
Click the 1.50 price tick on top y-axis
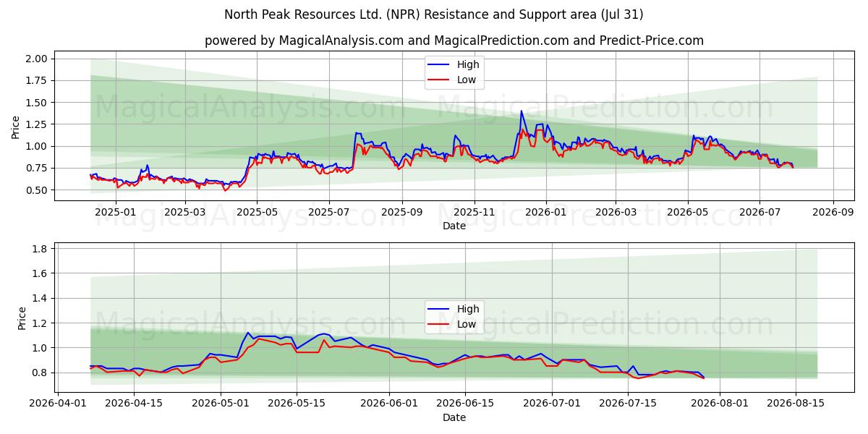[37, 103]
